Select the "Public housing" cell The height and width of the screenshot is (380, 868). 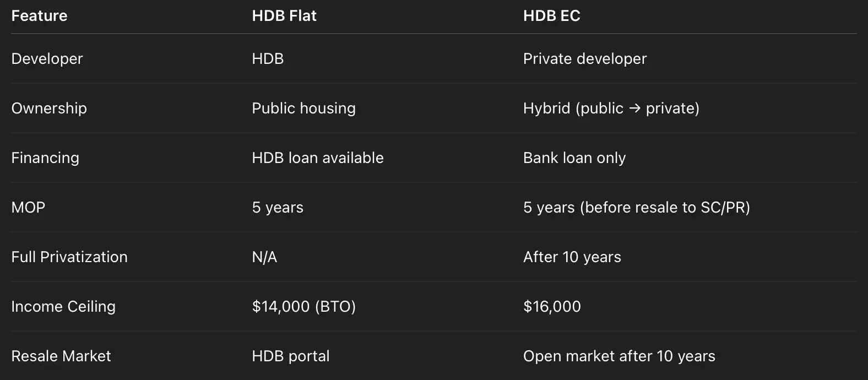[x=303, y=108]
